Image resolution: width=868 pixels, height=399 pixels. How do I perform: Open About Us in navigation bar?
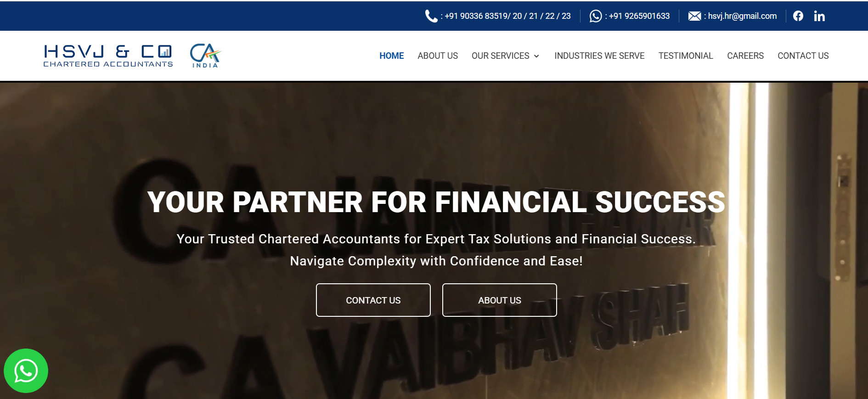coord(437,56)
